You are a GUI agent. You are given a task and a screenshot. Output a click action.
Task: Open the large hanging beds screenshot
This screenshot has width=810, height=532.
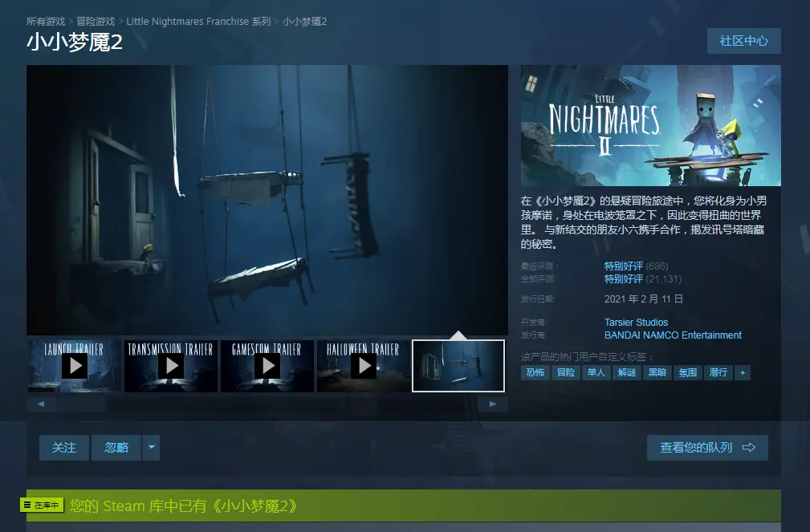tap(267, 200)
